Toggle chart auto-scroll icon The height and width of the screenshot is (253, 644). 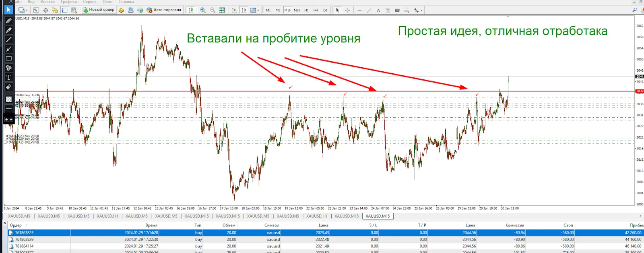tap(234, 10)
